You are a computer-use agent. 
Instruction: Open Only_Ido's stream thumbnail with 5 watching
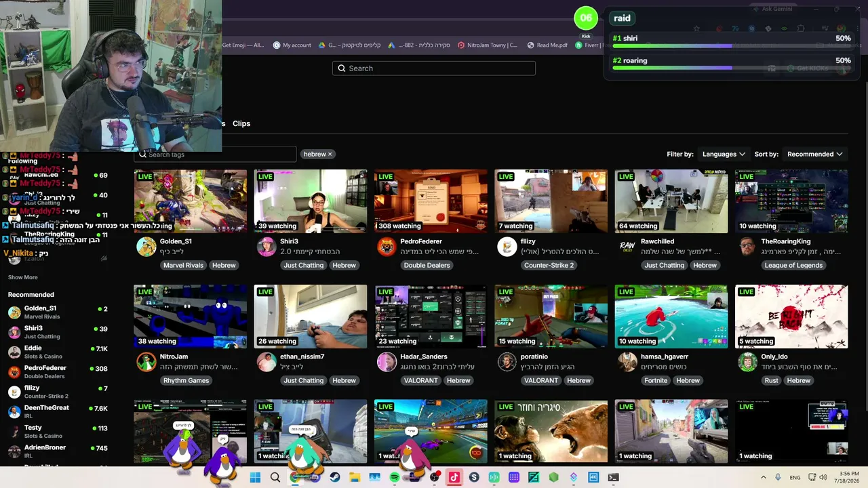791,317
